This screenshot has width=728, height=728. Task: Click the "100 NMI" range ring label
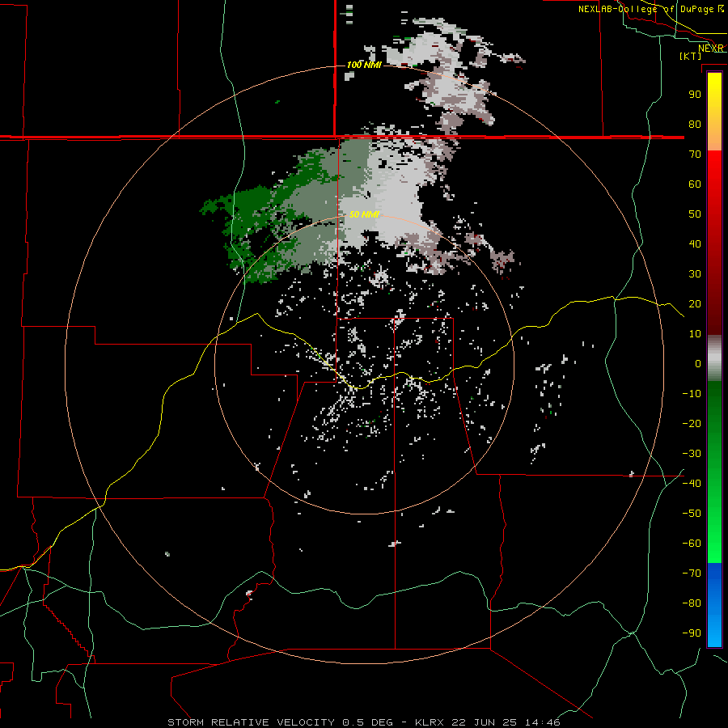364,65
